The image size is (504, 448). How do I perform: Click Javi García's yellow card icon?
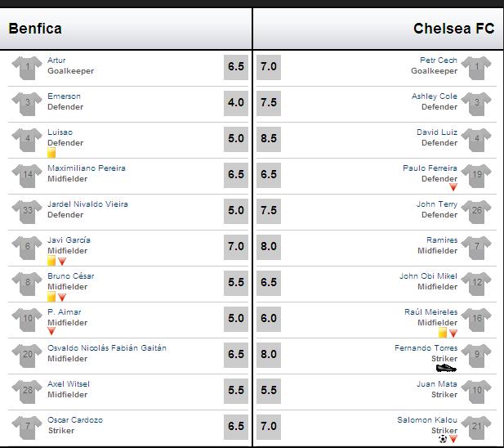pos(51,261)
